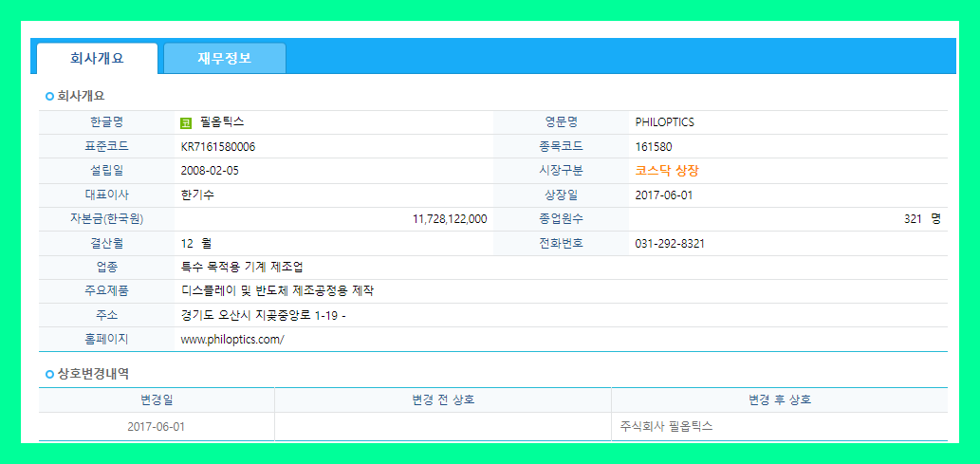Click CEO name 한기수

197,195
